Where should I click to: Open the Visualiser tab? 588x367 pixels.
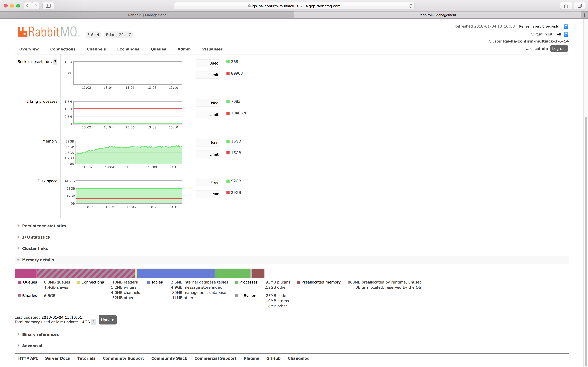(212, 49)
